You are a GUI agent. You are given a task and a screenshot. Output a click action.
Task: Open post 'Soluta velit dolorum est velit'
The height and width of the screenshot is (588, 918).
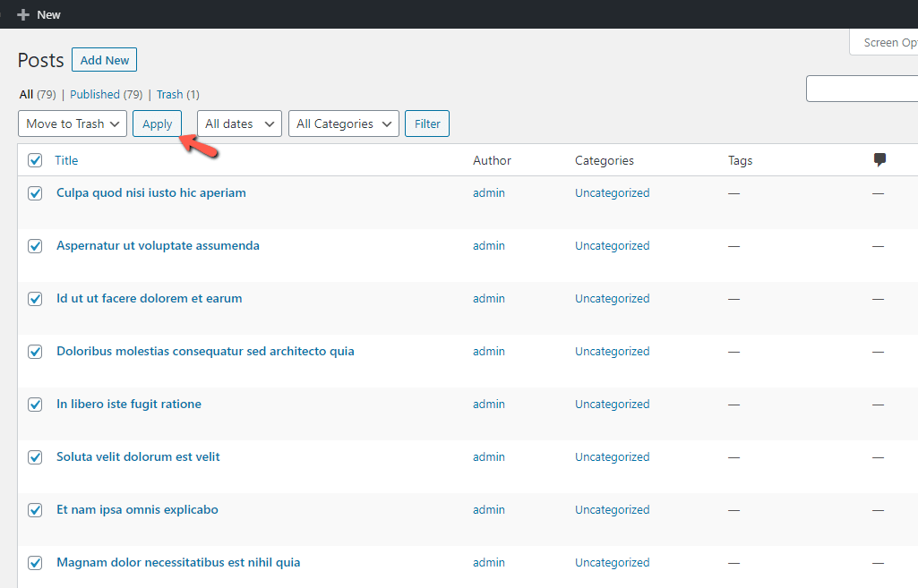pyautogui.click(x=138, y=456)
